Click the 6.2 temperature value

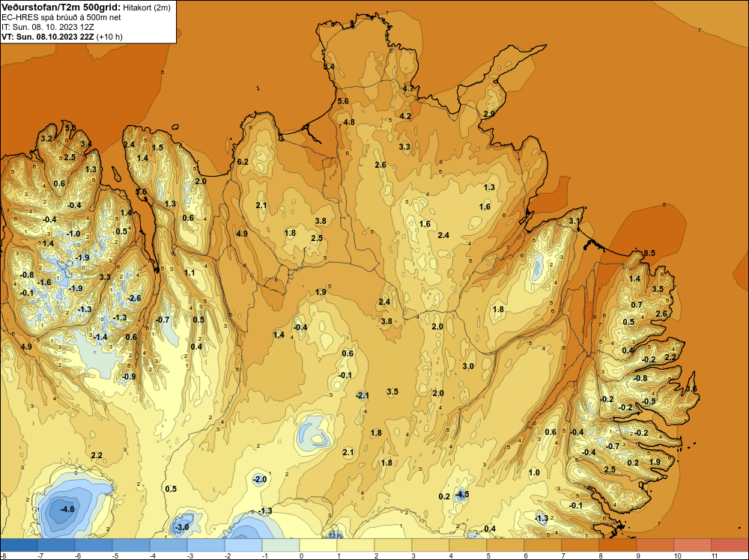(x=243, y=162)
